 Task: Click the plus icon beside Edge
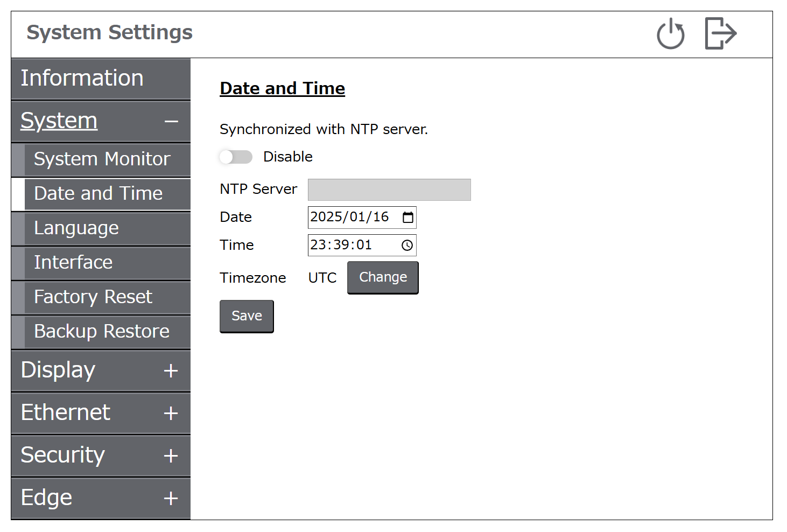tap(171, 499)
